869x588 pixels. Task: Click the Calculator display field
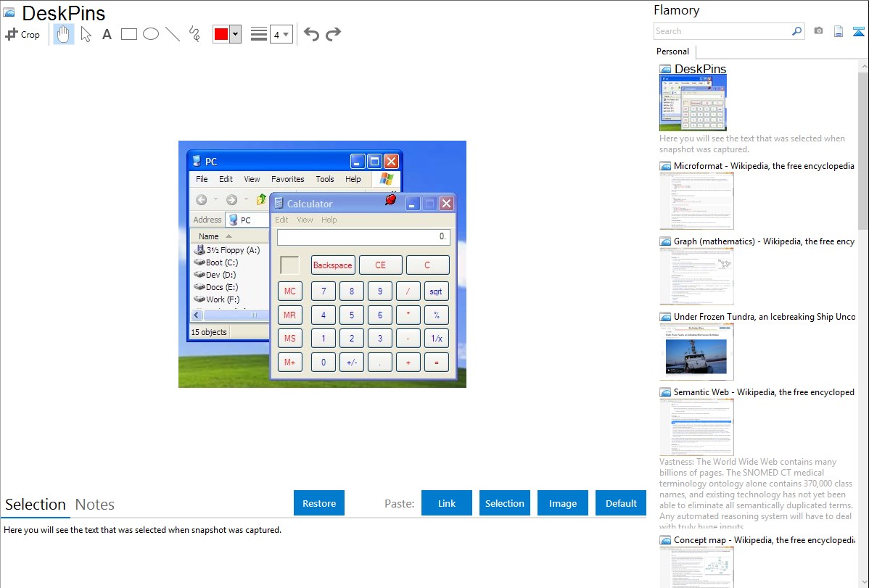363,237
